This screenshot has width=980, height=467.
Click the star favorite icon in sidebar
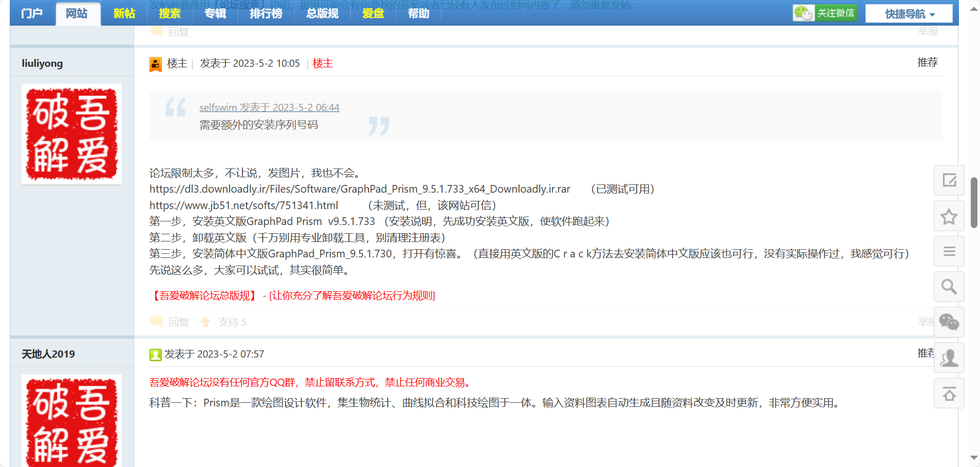point(949,216)
